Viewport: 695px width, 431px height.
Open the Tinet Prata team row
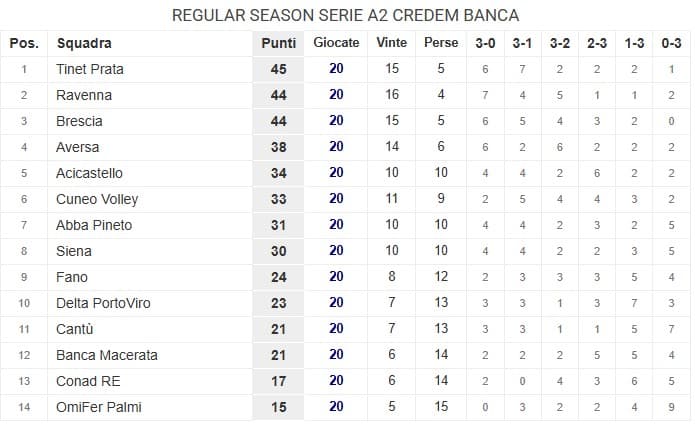tap(90, 69)
